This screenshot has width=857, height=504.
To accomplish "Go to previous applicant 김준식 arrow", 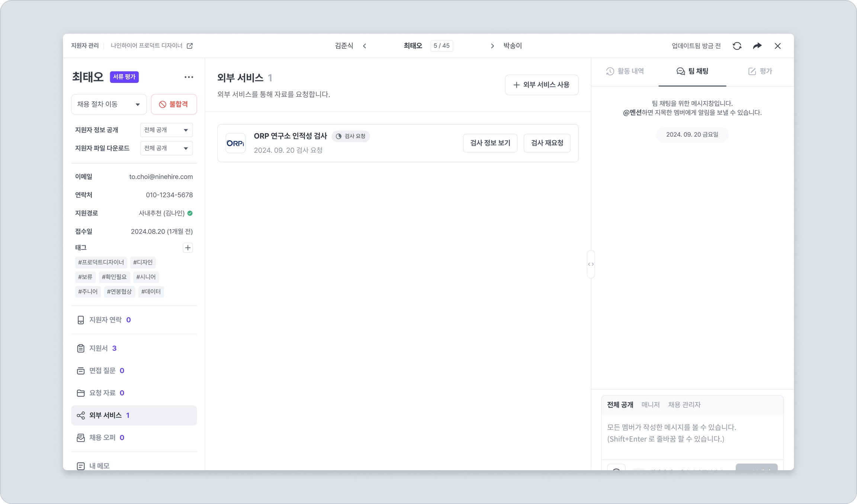I will (x=365, y=46).
